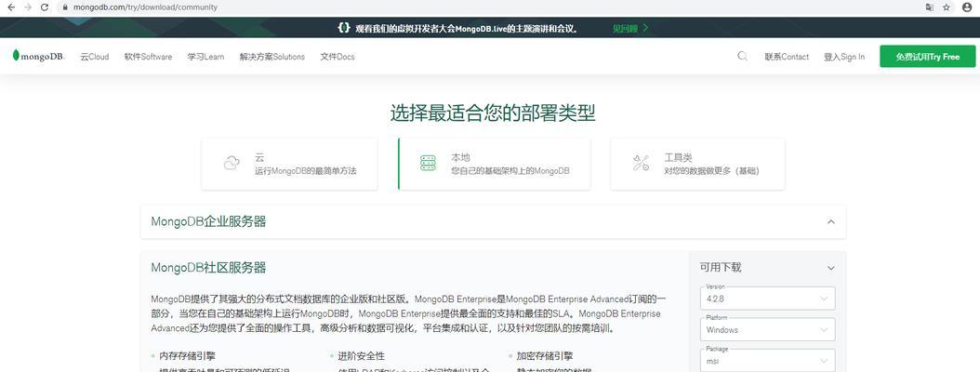Open the Version 4.2.8 dropdown
Screen dimensions: 980x372
767,299
